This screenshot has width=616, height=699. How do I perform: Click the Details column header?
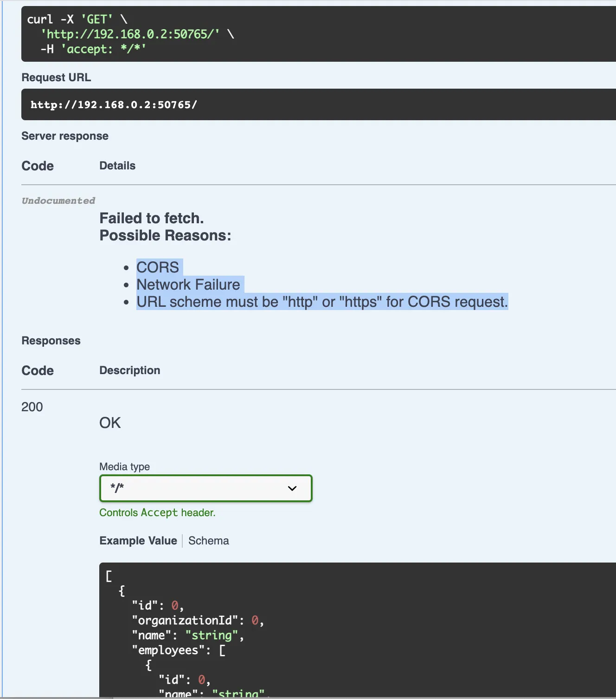click(x=117, y=166)
